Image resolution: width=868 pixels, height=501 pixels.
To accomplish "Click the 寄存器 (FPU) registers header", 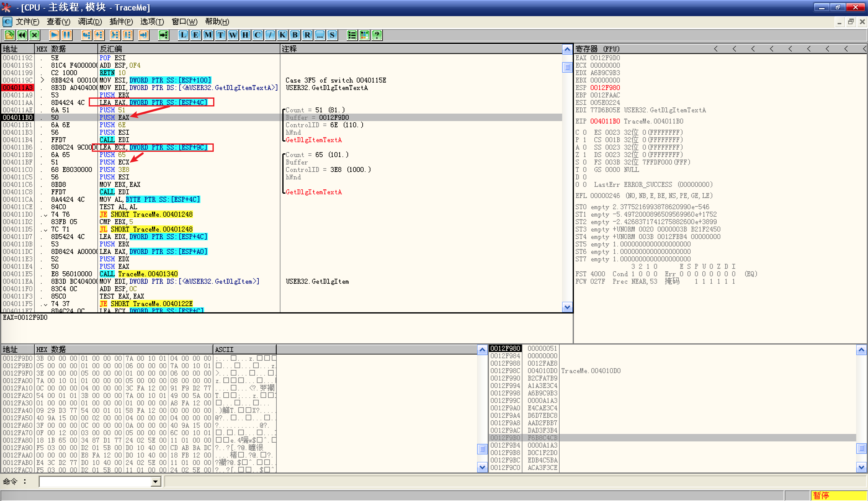I will (x=598, y=49).
